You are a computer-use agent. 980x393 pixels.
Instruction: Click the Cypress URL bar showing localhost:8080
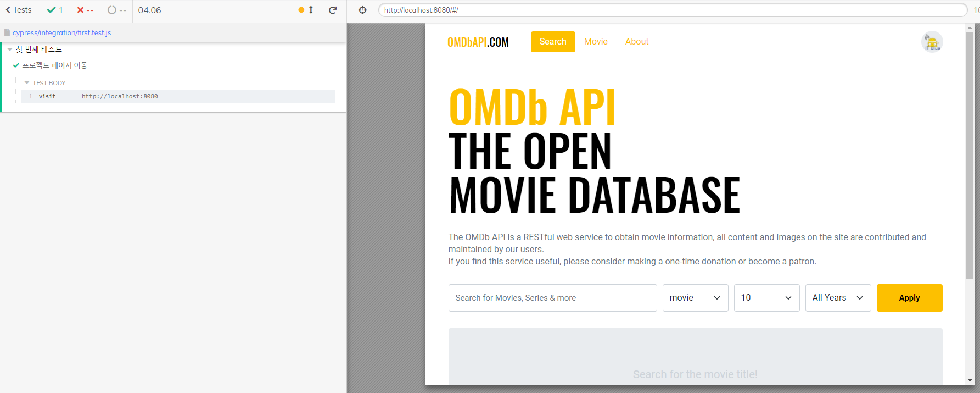pyautogui.click(x=673, y=10)
